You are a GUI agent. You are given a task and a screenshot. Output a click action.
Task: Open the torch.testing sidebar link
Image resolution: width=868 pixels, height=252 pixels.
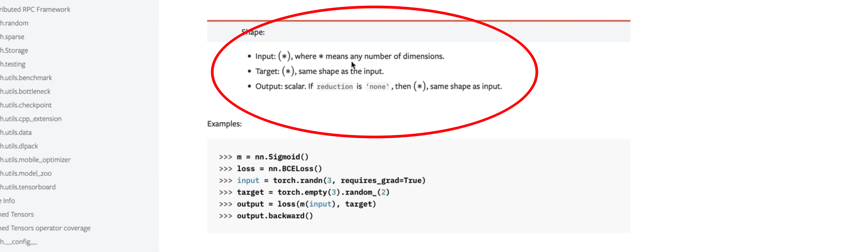click(13, 64)
